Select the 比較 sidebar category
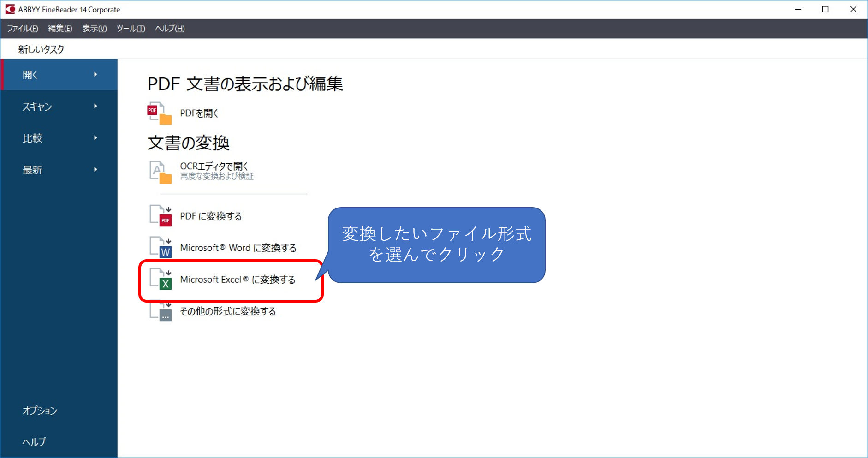 pos(59,138)
